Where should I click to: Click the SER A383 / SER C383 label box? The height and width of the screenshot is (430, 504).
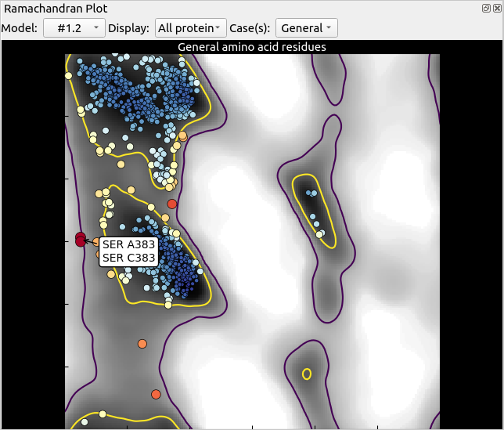(128, 251)
